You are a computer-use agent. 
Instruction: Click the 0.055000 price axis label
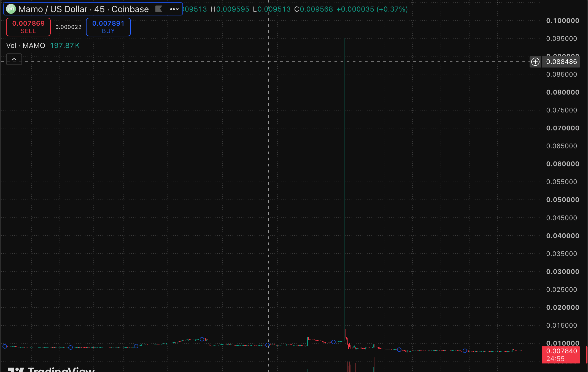click(x=562, y=182)
